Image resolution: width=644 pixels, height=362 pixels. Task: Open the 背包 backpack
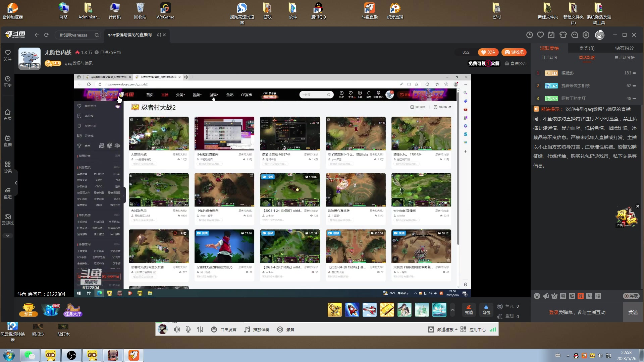[x=486, y=310]
